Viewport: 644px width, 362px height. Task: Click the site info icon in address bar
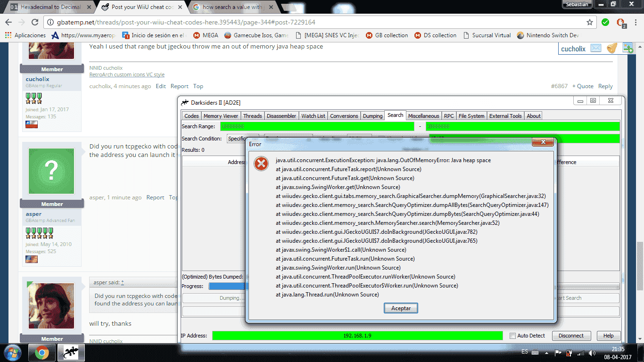pos(50,22)
